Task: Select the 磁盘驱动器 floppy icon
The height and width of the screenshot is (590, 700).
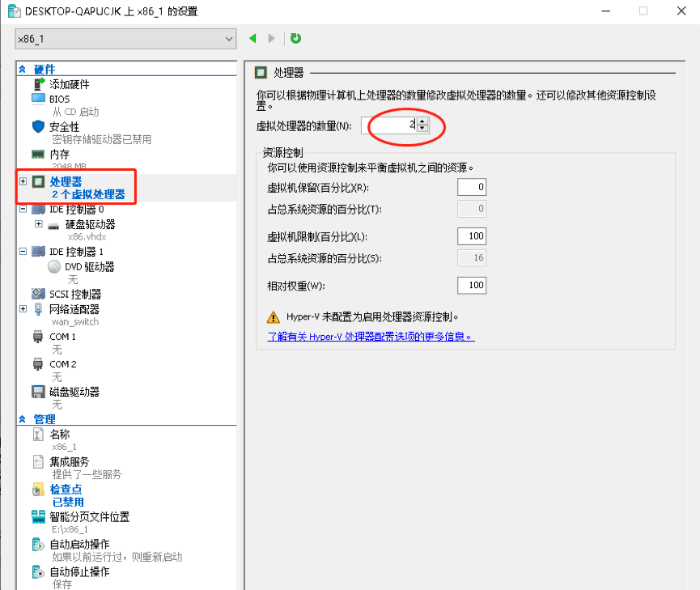Action: tap(38, 392)
